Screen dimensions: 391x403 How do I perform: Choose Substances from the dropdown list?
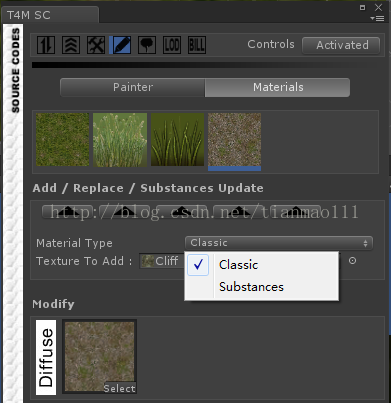click(x=262, y=287)
